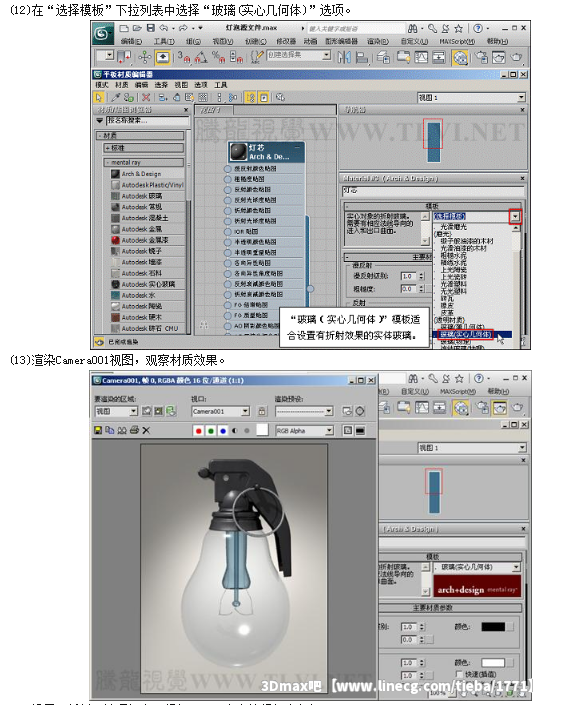573x705 pixels.
Task: Click the Clone Rendered Frame Window icon
Action: point(121,430)
